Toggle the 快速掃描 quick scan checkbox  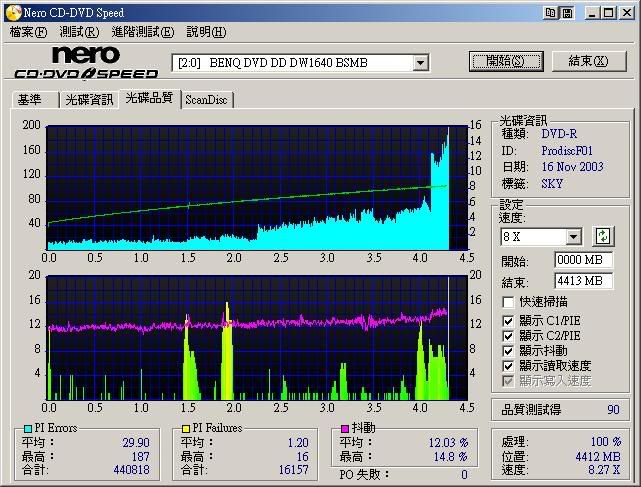tap(508, 302)
